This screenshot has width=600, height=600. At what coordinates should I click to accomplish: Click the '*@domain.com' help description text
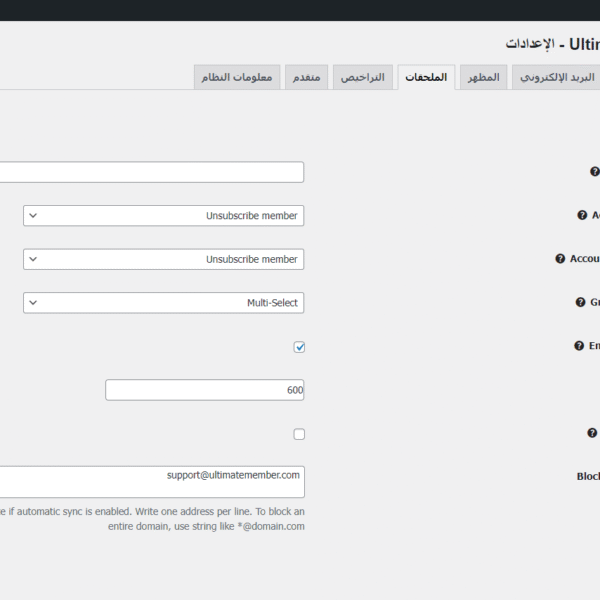click(152, 519)
